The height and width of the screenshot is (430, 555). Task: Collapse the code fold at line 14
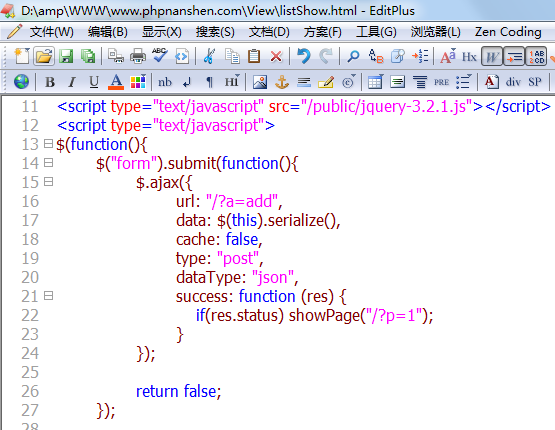pyautogui.click(x=48, y=162)
